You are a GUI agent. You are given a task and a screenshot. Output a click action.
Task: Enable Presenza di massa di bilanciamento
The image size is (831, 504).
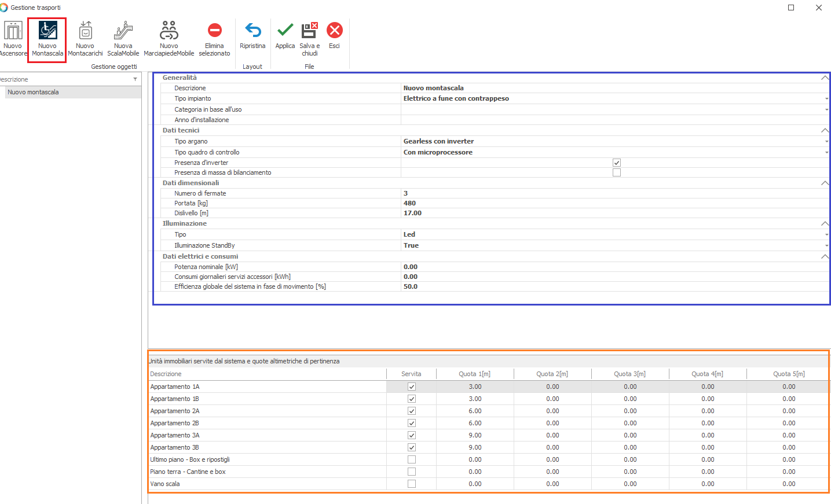coord(617,172)
